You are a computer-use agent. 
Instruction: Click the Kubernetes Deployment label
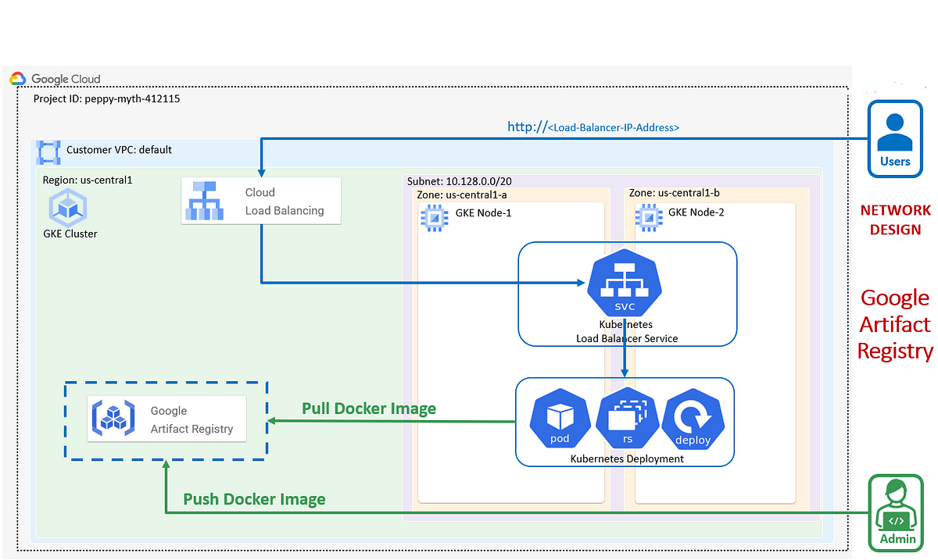(627, 458)
